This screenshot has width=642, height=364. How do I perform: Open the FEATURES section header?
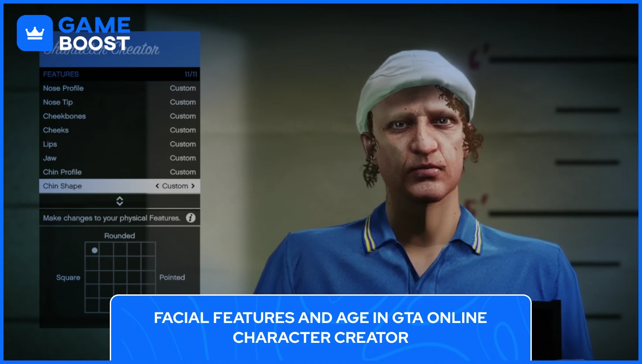(x=61, y=74)
